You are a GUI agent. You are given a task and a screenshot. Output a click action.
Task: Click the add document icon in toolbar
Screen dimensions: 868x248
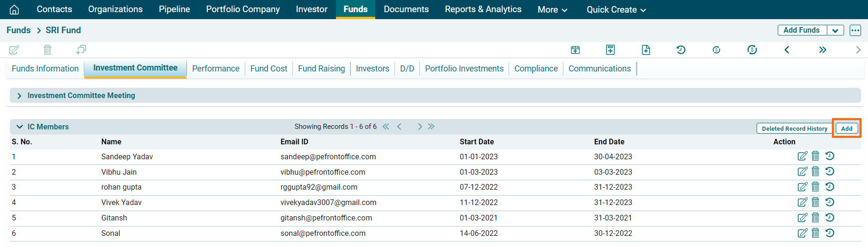646,50
